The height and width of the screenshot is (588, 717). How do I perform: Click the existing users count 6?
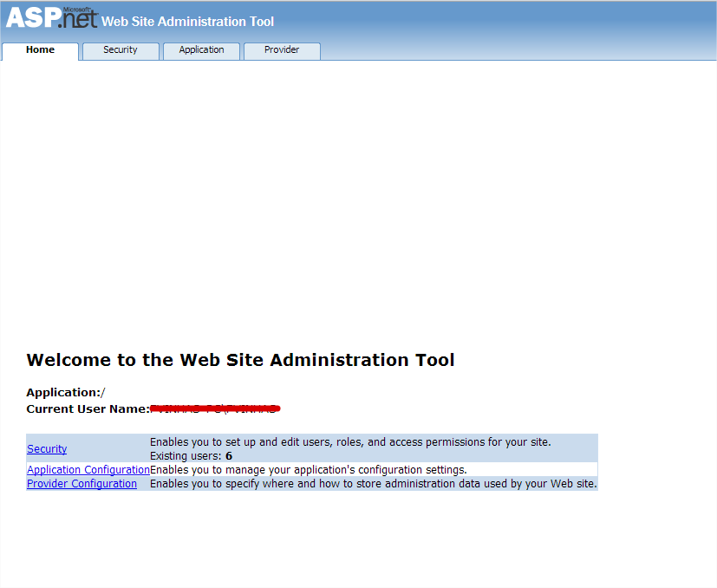(229, 456)
